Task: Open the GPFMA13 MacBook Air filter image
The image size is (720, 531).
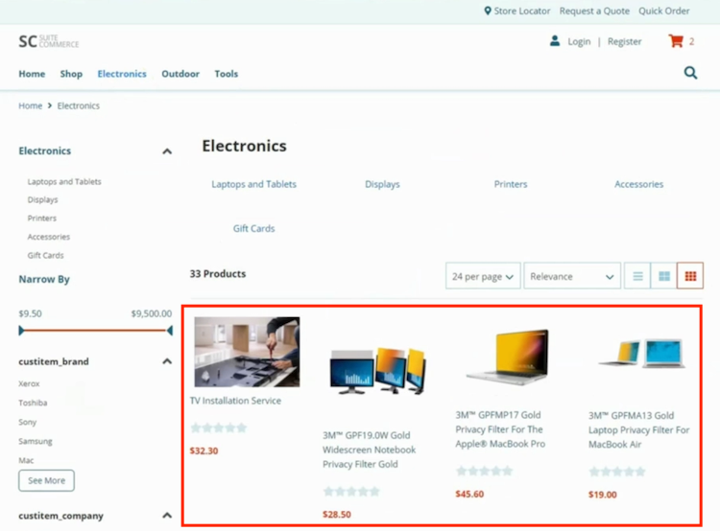Action: pyautogui.click(x=642, y=353)
